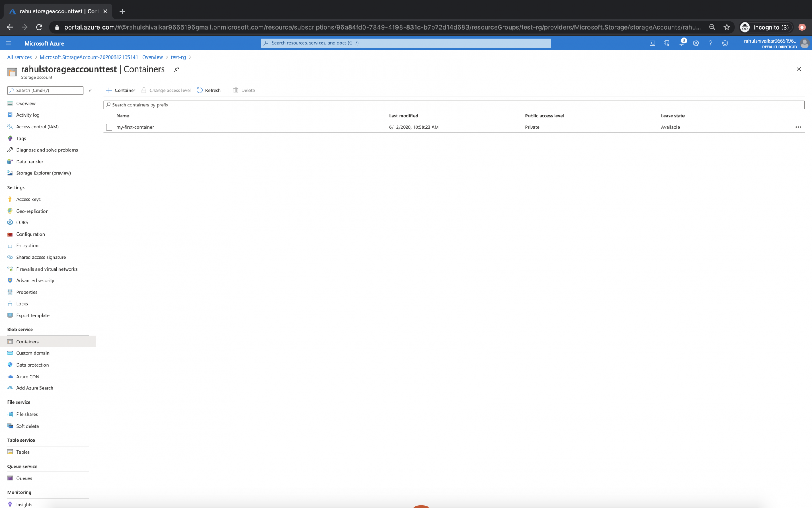This screenshot has height=508, width=812.
Task: Select the checkbox for my-first-container
Action: pos(109,127)
